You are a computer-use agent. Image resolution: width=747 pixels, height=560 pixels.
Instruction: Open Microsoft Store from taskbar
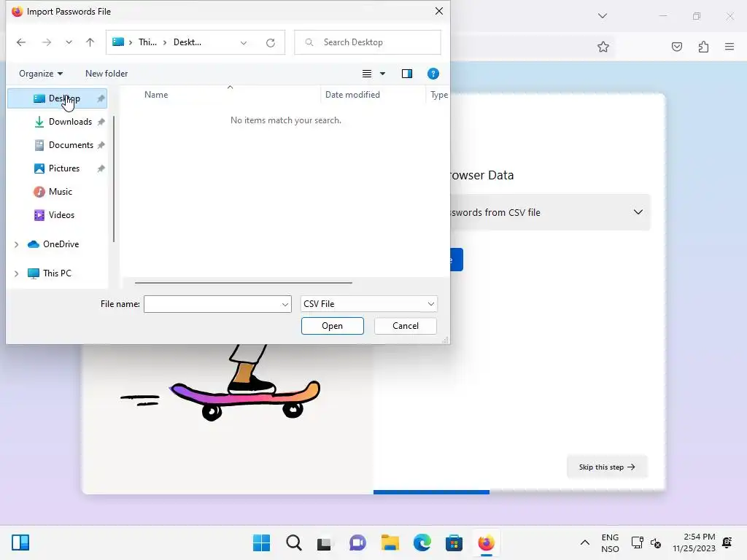[454, 542]
